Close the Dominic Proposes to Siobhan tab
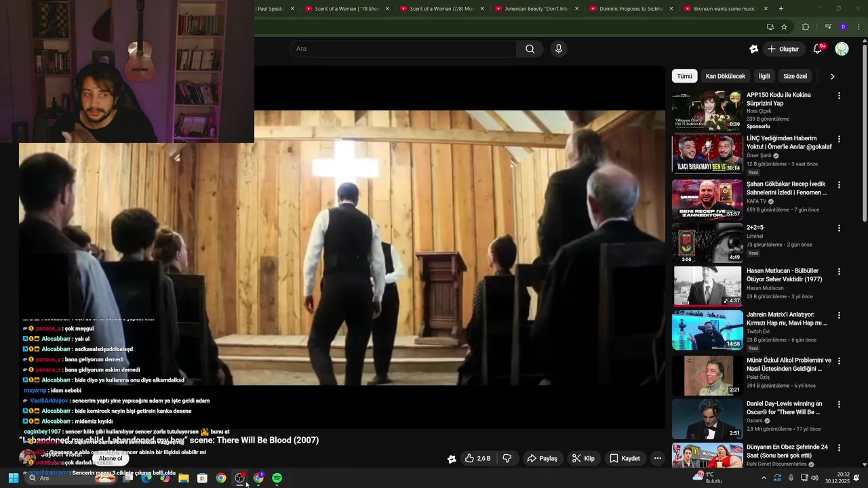 tap(671, 9)
